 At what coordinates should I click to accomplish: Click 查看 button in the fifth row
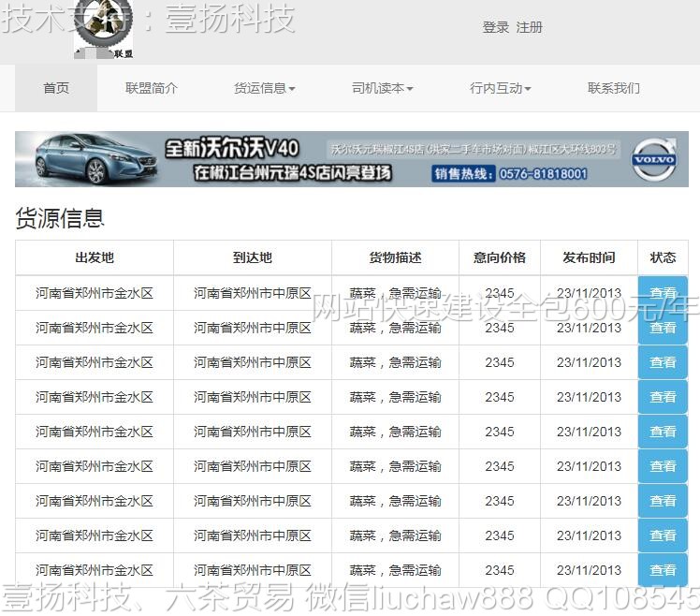point(663,432)
